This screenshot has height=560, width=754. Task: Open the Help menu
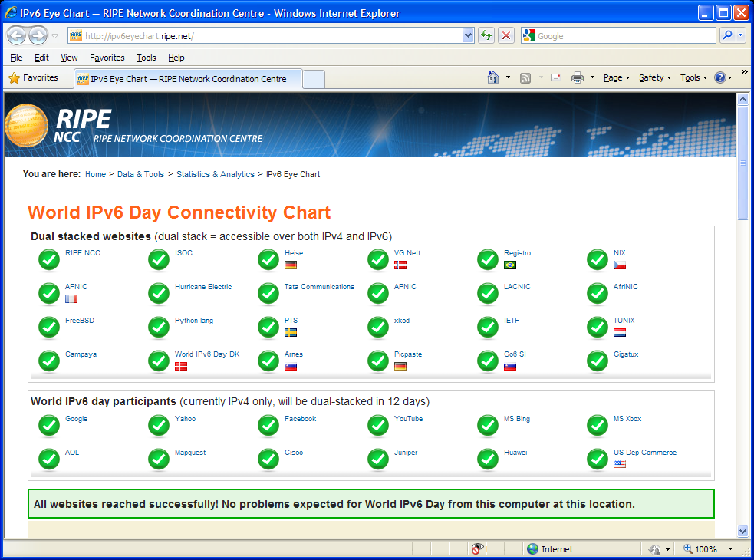176,58
